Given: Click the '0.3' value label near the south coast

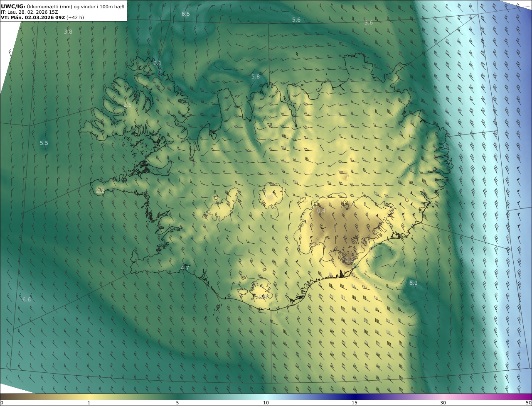Looking at the screenshot, I should pyautogui.click(x=350, y=260).
